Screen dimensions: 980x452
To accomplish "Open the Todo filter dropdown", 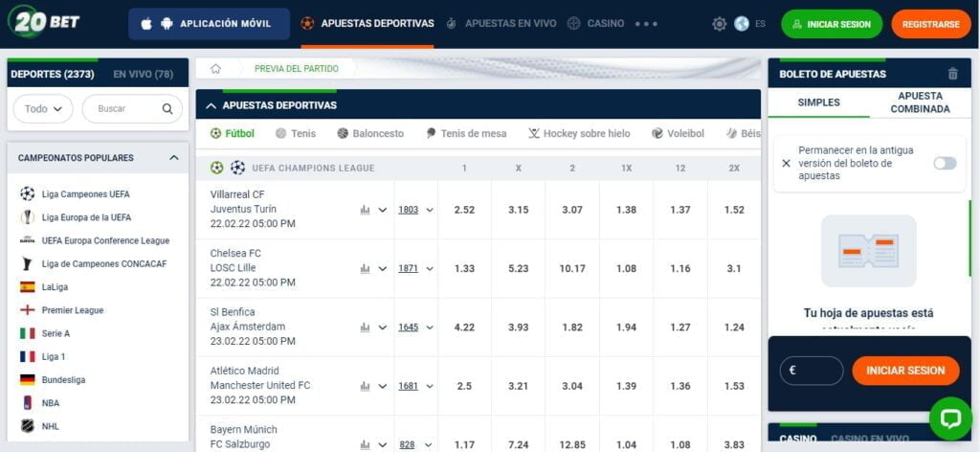I will coord(43,109).
